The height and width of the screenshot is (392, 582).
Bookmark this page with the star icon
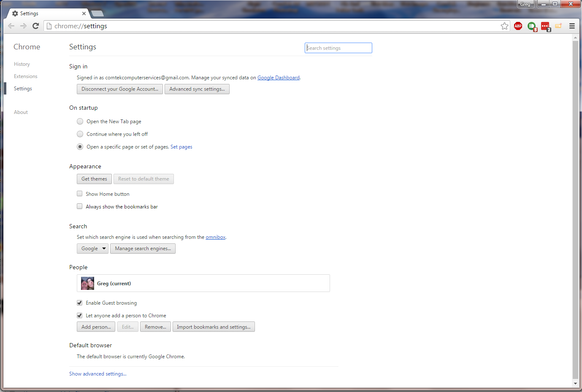pyautogui.click(x=504, y=26)
